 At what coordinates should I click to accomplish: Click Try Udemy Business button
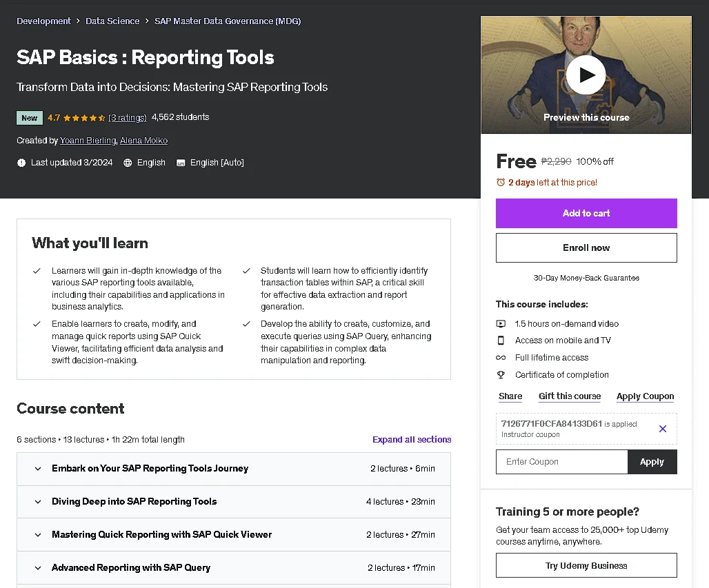point(586,565)
